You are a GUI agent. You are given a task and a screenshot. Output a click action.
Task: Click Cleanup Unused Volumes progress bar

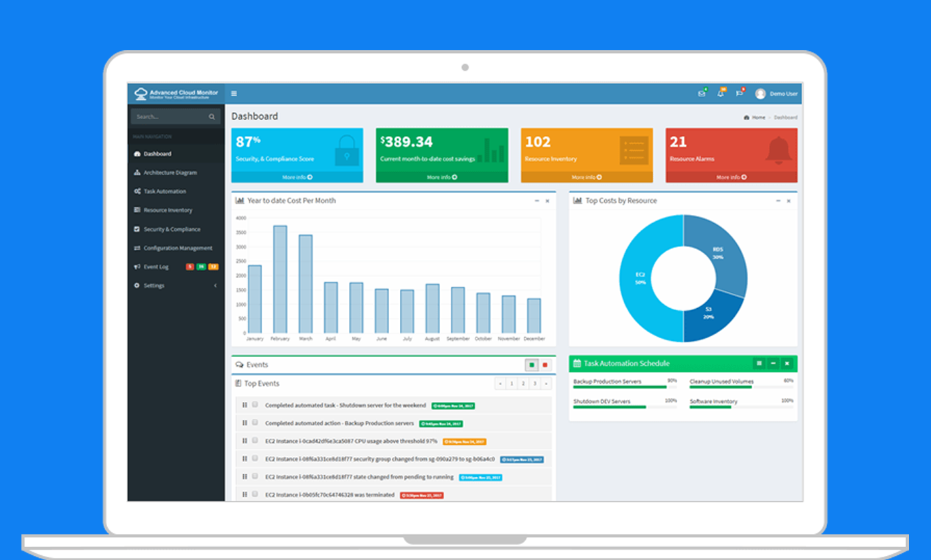(741, 387)
